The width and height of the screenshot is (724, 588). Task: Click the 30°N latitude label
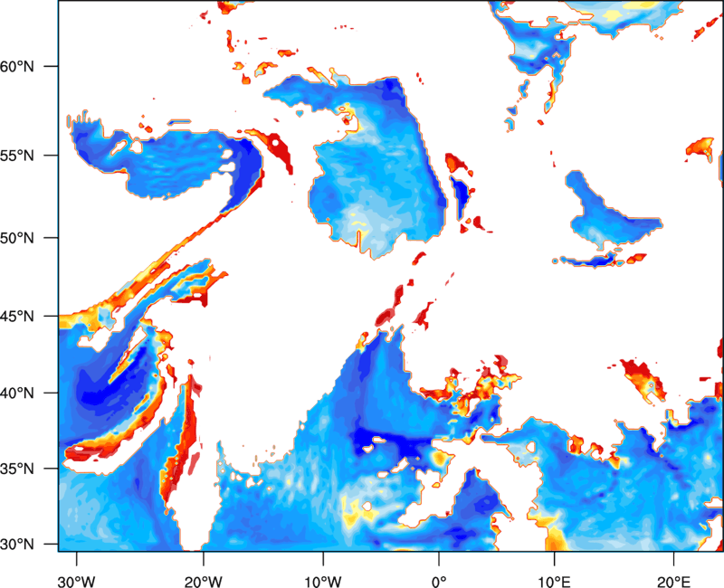(17, 545)
